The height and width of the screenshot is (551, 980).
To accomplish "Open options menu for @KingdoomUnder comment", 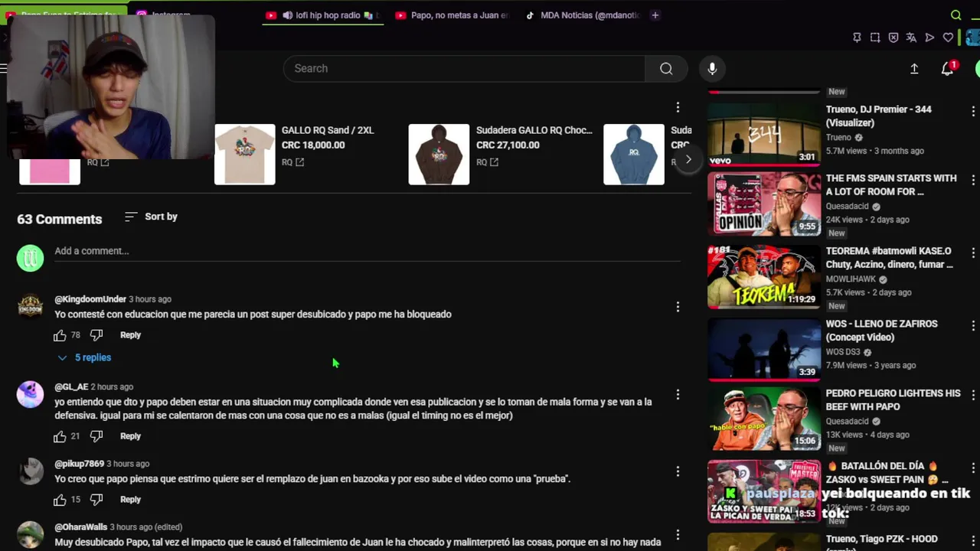I will click(x=678, y=307).
